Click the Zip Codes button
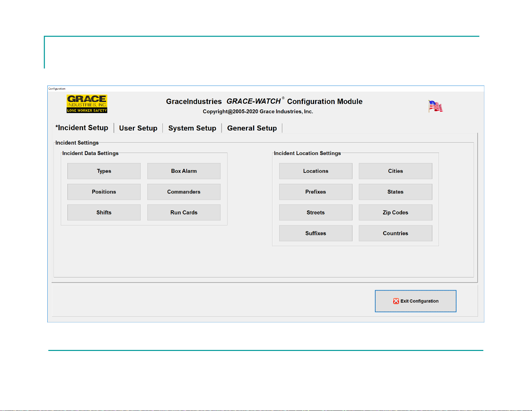532x411 pixels. point(396,212)
